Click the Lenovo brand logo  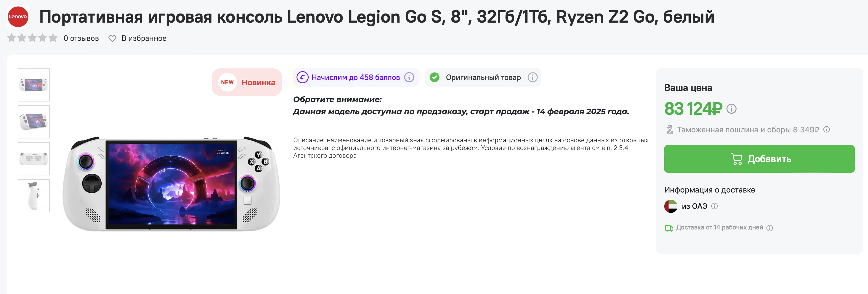point(18,17)
